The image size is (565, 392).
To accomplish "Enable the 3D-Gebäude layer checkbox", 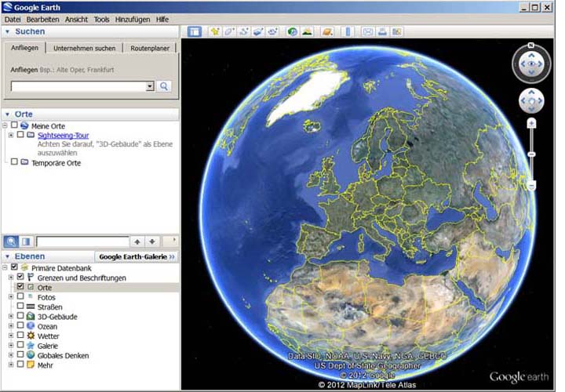I will point(20,316).
